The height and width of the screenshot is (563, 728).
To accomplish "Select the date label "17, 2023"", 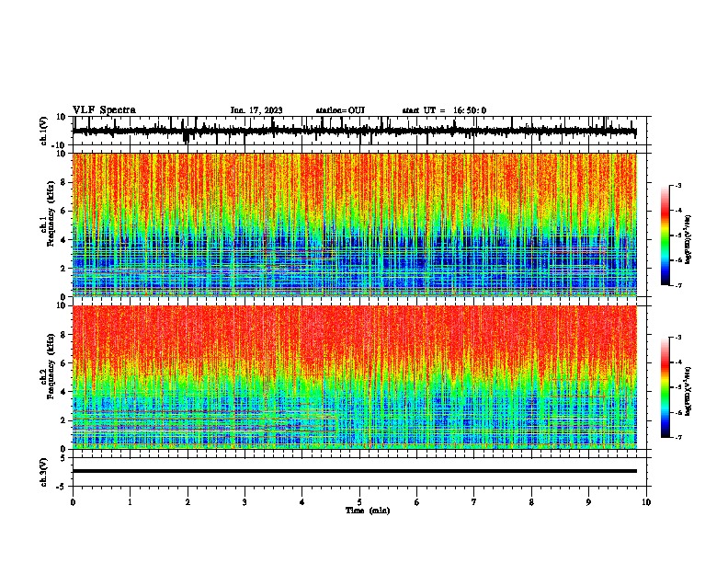I will (264, 110).
